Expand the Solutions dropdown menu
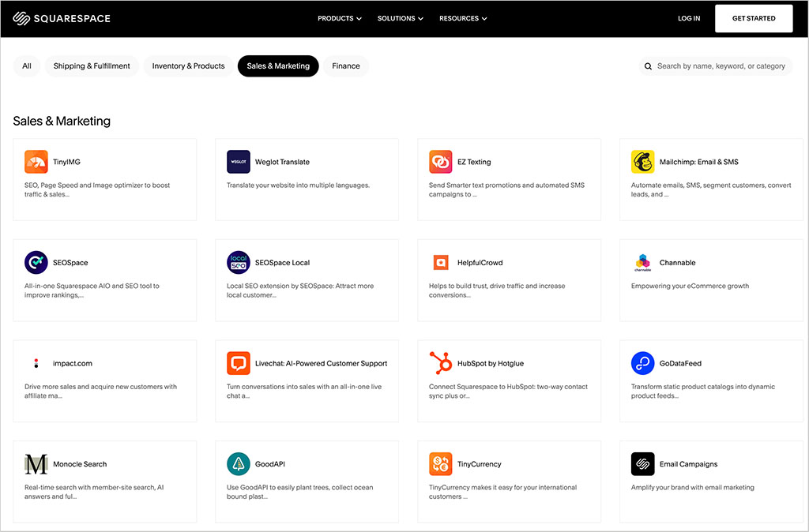Viewport: 809px width, 532px height. (401, 19)
